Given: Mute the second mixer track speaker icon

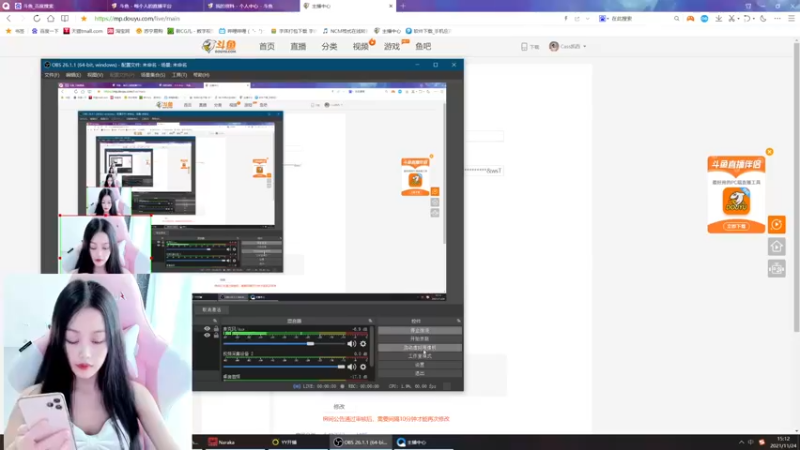Looking at the screenshot, I should [351, 367].
